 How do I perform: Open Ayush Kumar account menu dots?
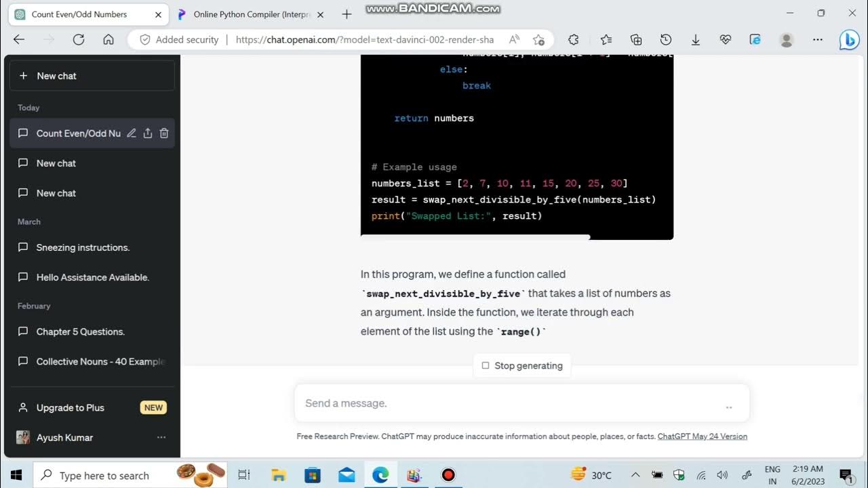click(x=161, y=437)
